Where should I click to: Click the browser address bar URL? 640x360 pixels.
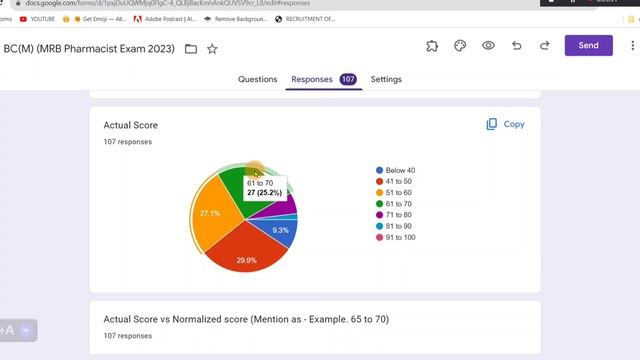click(167, 3)
